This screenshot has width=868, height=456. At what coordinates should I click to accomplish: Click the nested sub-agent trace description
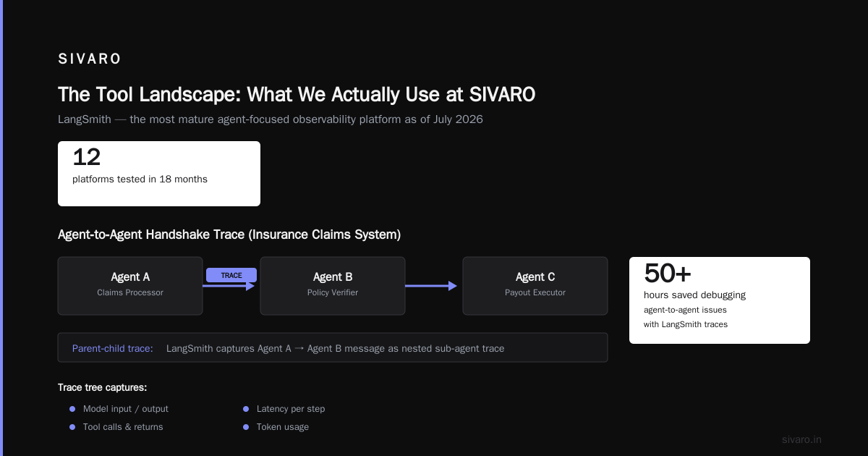coord(335,348)
